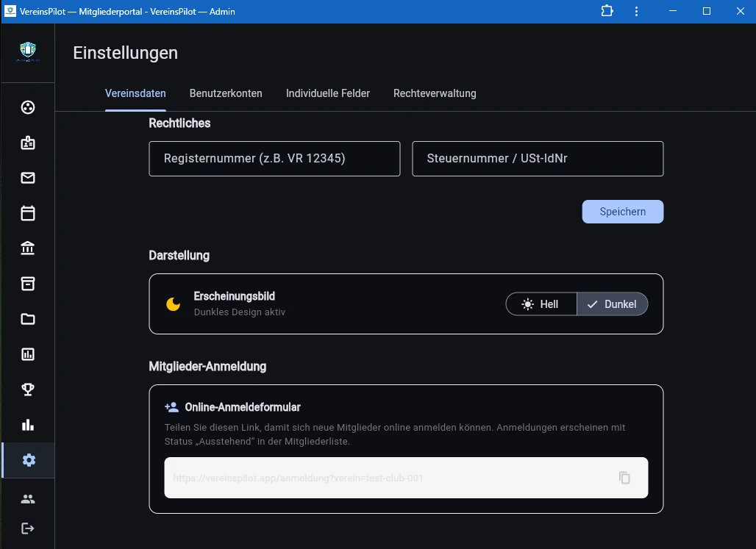Click into the Steuernummer / USt-IdNr field
This screenshot has width=756, height=549.
coord(538,159)
